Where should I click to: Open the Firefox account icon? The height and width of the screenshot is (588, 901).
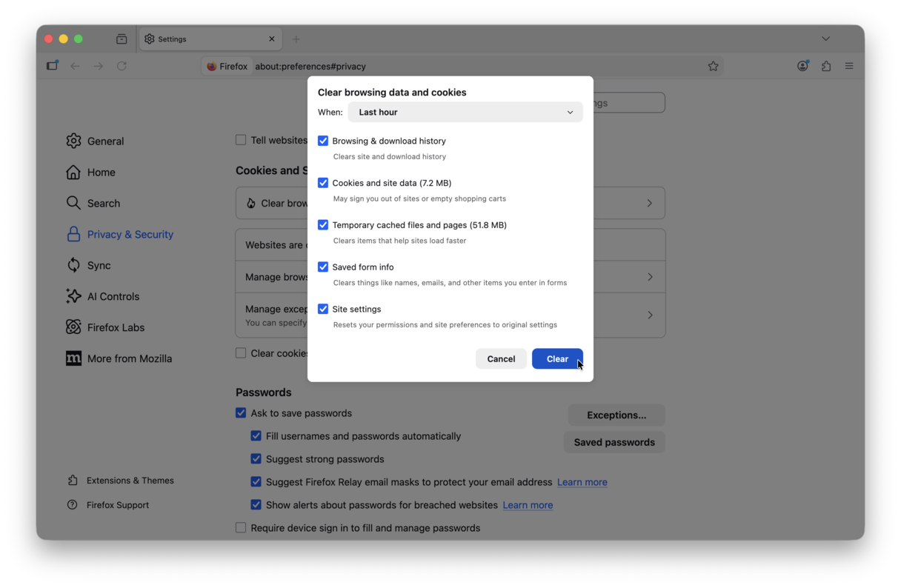(x=802, y=65)
